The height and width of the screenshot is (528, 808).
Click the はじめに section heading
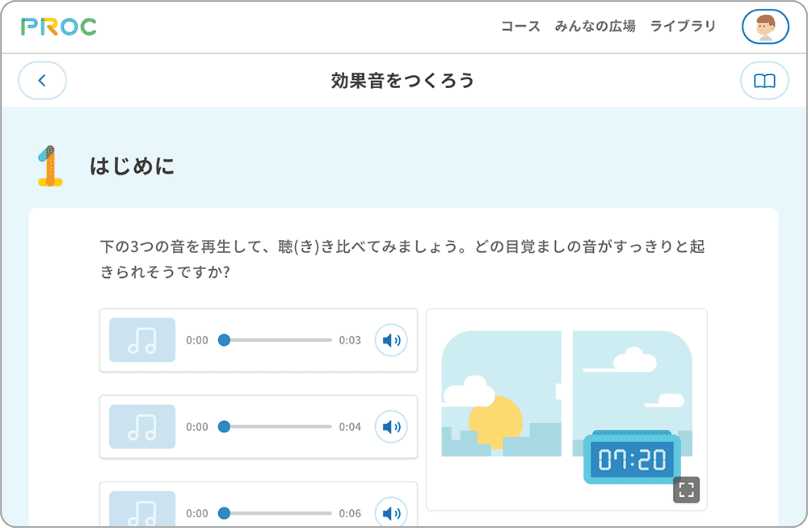tap(132, 166)
